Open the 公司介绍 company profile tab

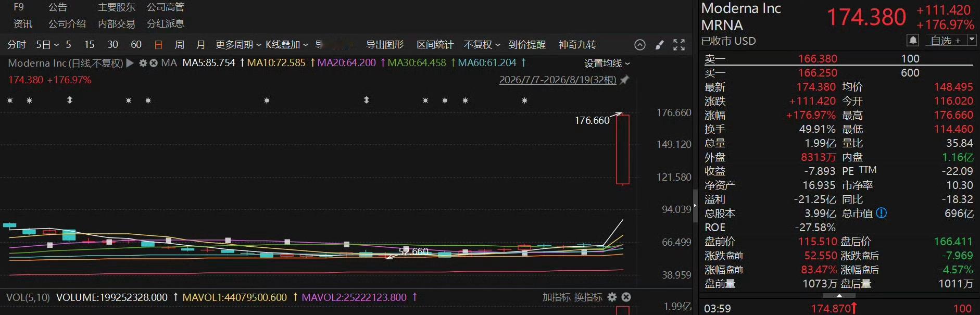point(67,24)
